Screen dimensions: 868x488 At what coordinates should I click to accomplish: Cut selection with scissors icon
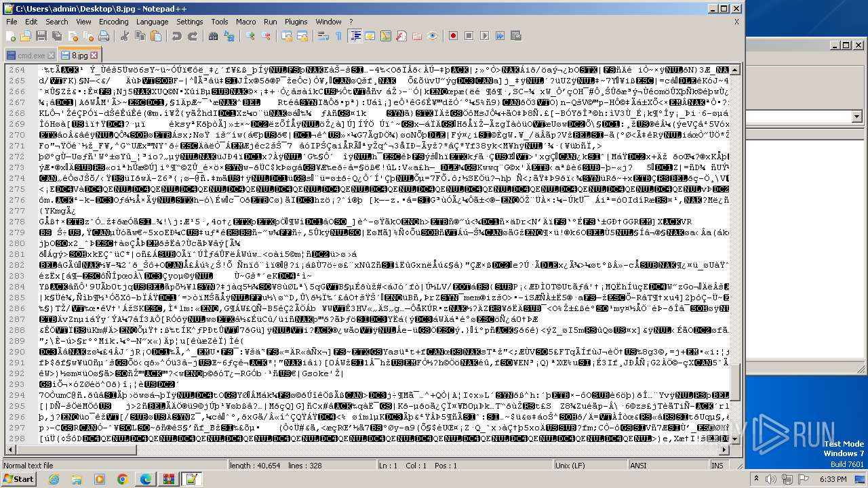coord(125,36)
